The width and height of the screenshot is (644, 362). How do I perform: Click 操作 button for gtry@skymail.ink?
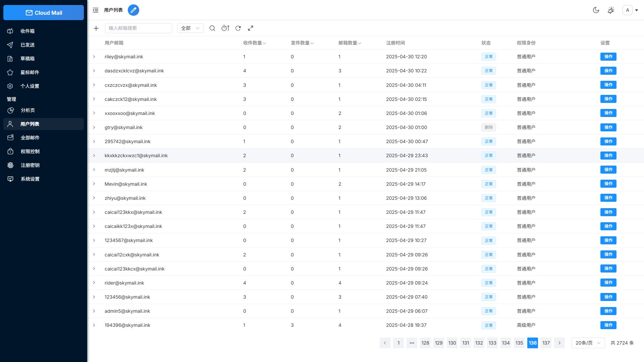click(x=608, y=127)
